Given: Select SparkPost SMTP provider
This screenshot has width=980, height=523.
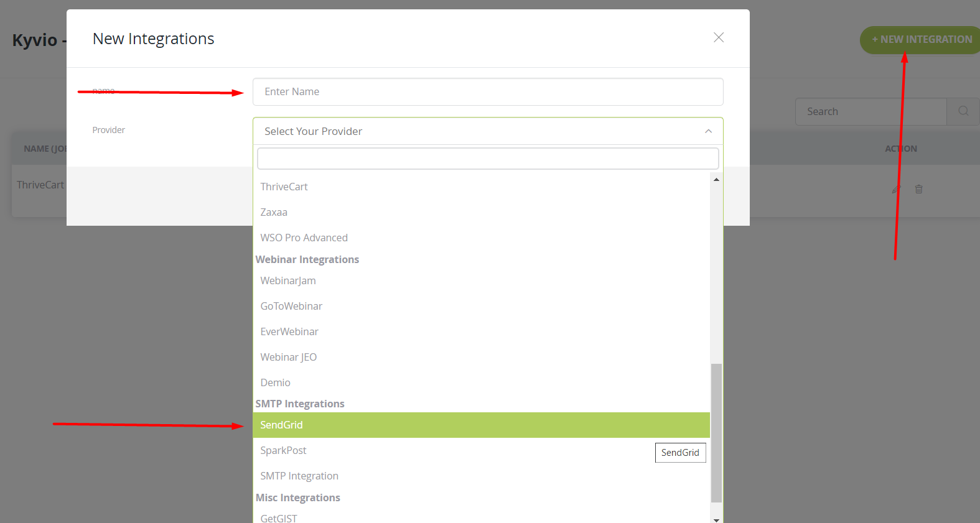Looking at the screenshot, I should 482,450.
